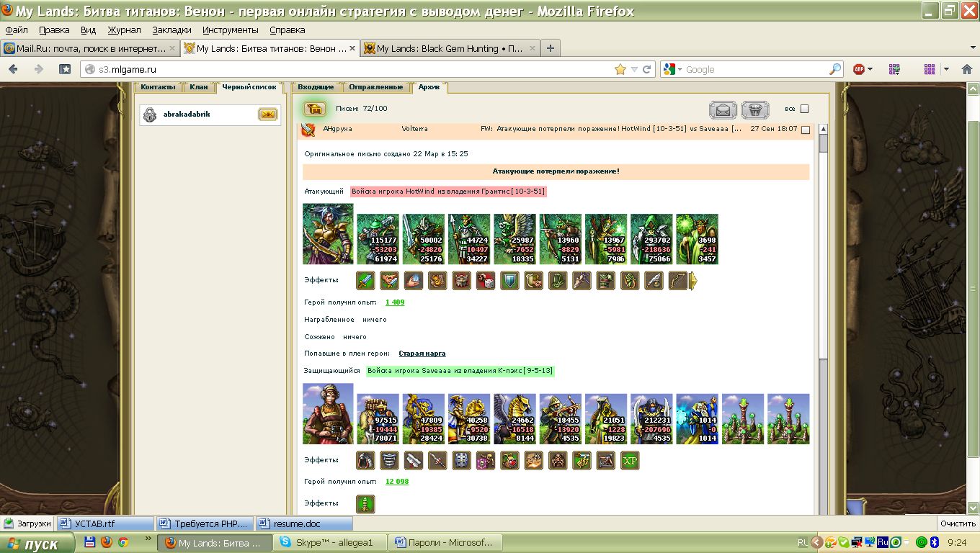Click the blue shield attacker effect icon
The image size is (980, 553).
509,281
